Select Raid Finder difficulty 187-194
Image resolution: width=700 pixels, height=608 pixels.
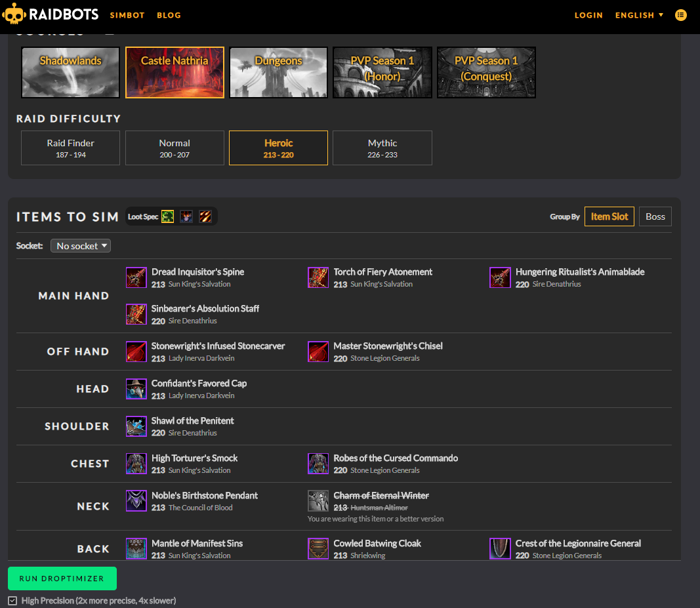pyautogui.click(x=71, y=148)
